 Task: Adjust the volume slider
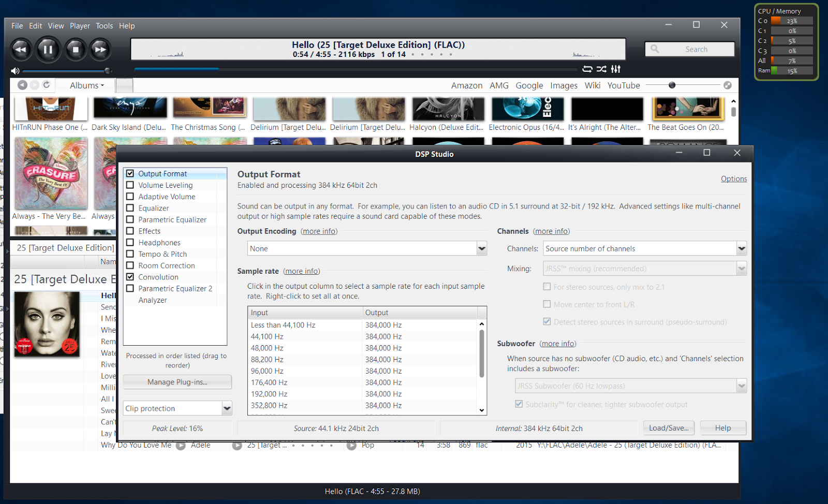click(x=66, y=71)
